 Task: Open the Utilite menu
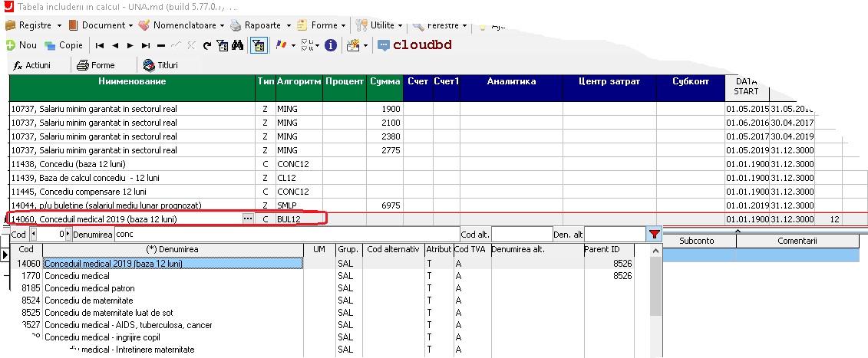[x=378, y=25]
